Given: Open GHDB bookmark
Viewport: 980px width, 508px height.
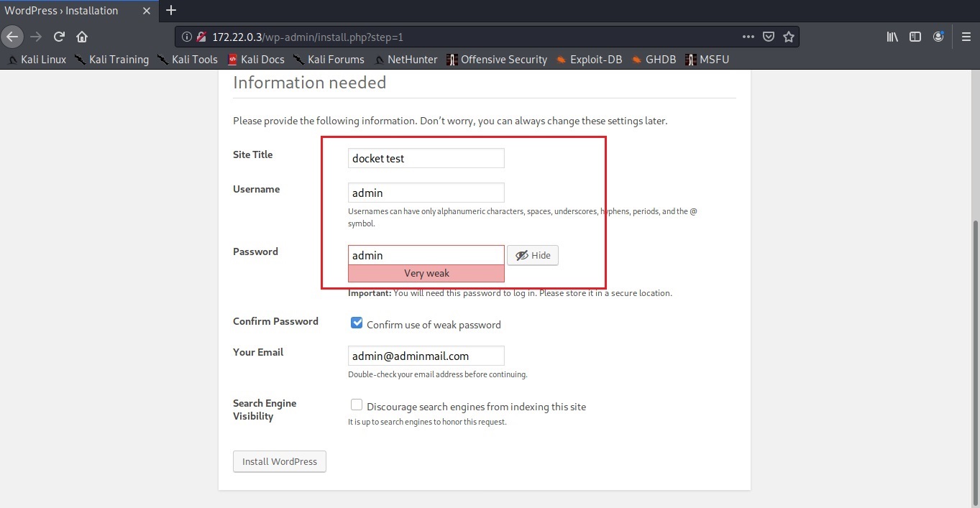Looking at the screenshot, I should [x=654, y=60].
